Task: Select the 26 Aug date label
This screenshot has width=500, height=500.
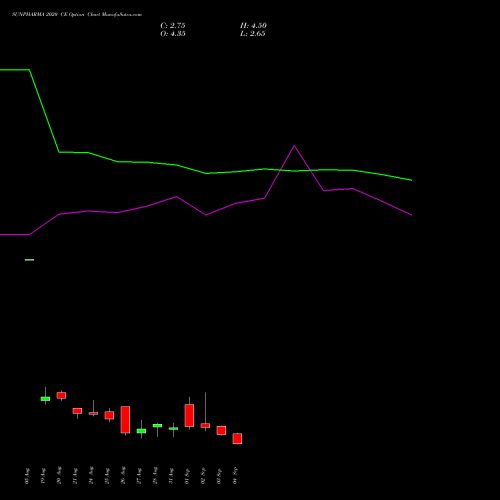Action: pos(123,476)
